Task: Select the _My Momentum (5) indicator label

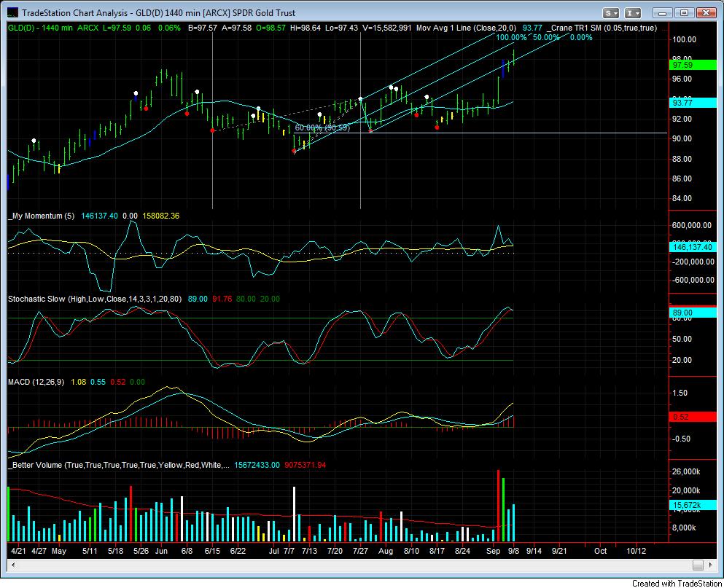Action: pyautogui.click(x=42, y=216)
